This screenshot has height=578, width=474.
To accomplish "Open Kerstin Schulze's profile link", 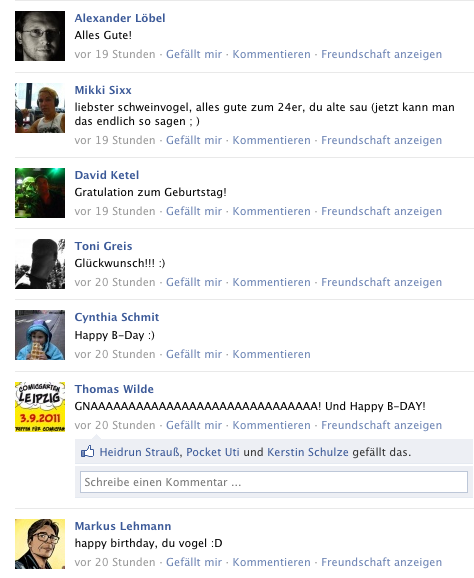I will [x=308, y=452].
